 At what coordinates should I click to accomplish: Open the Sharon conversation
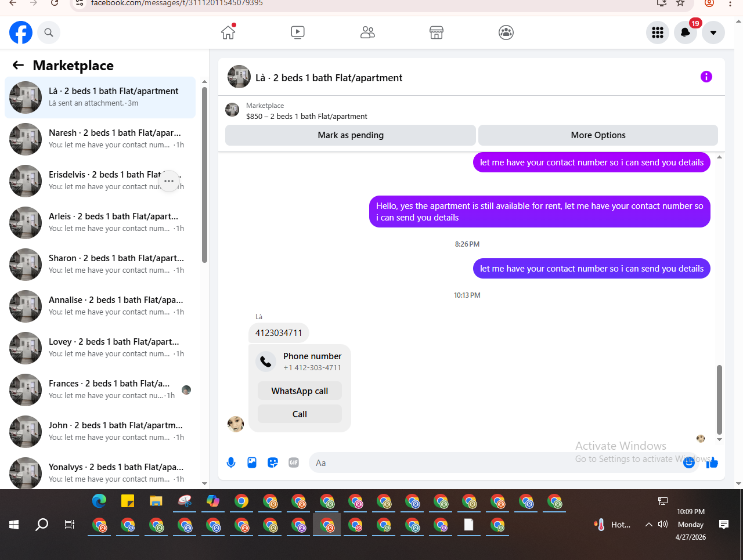tap(100, 265)
